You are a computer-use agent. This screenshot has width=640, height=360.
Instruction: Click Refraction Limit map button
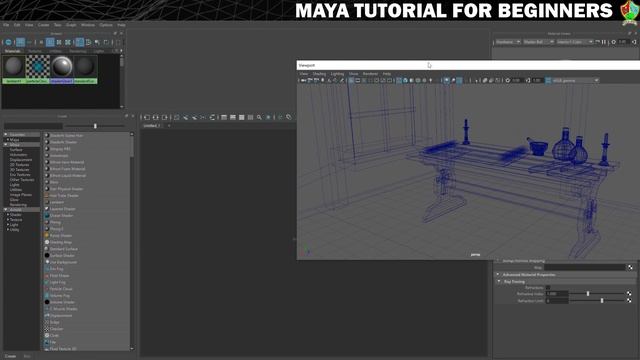coord(629,301)
